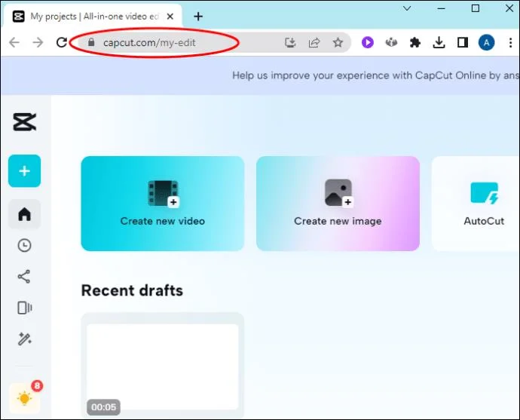Click the install app icon in the address bar
The image size is (520, 420).
point(290,42)
